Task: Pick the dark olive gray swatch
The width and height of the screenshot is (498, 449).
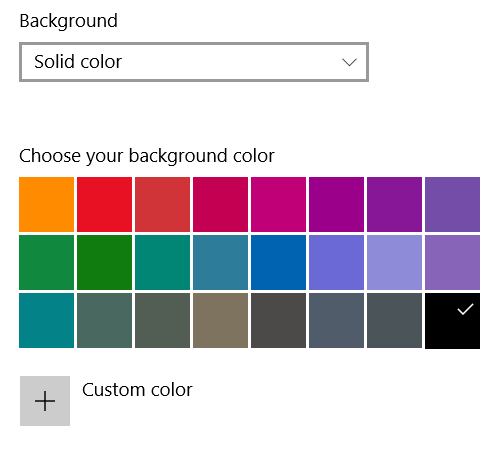Action: click(162, 320)
